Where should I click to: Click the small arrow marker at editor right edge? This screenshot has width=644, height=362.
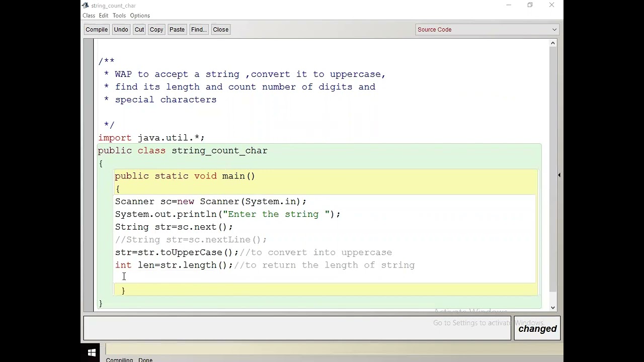559,175
